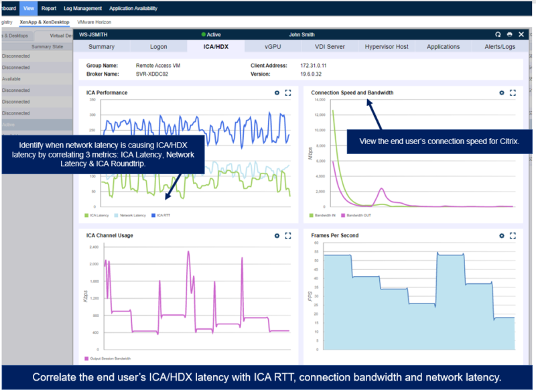The image size is (536, 392).
Task: Open the print icon on the WS-JSMITH window
Action: 510,34
